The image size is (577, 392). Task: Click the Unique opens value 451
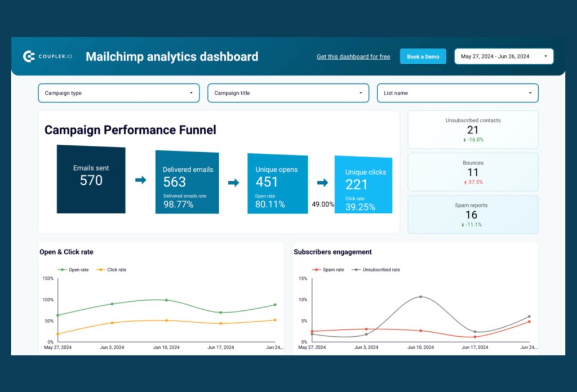pyautogui.click(x=267, y=182)
